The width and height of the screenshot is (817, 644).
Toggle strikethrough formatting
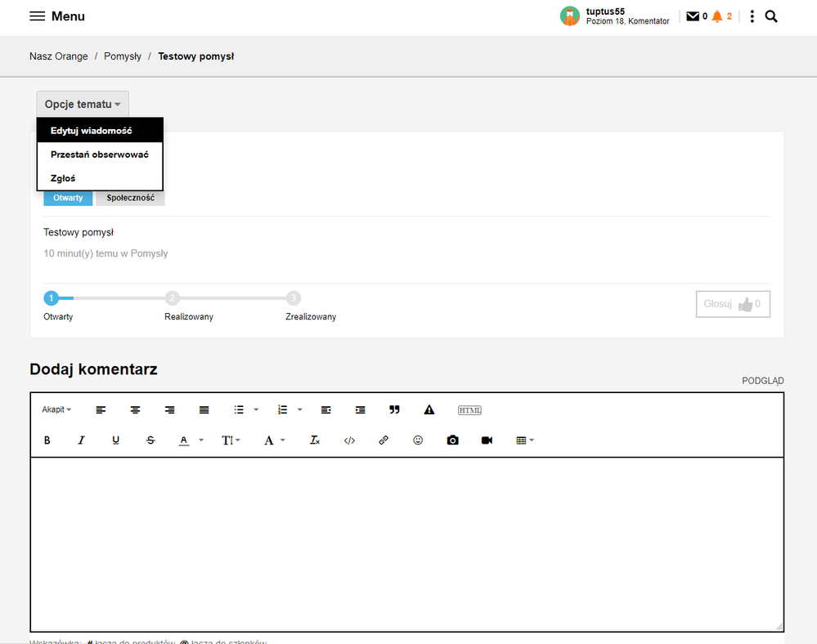[150, 441]
